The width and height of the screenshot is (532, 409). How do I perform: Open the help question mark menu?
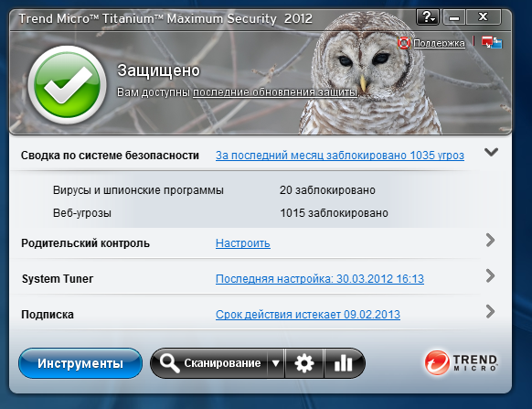[428, 17]
